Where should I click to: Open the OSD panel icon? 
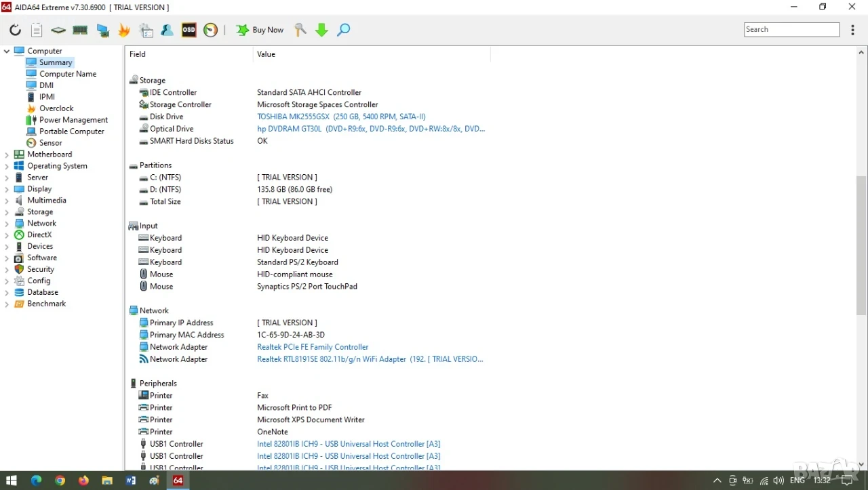[x=189, y=30]
